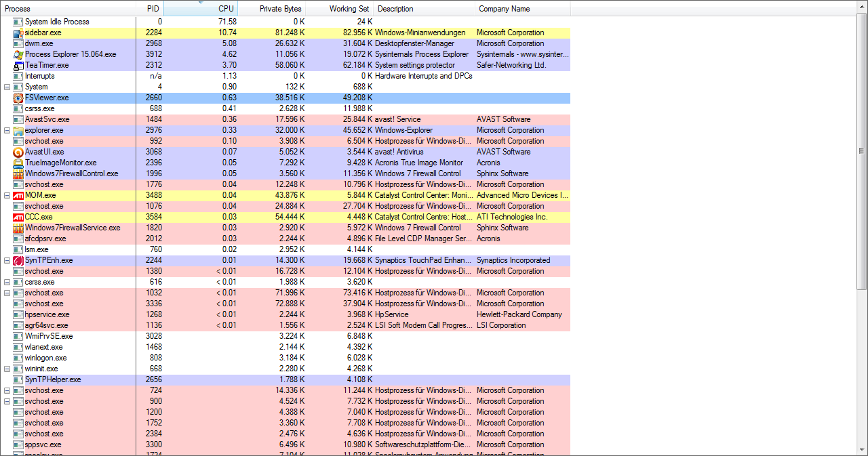Collapse the SynTPEnh.exe process tree

coord(7,260)
